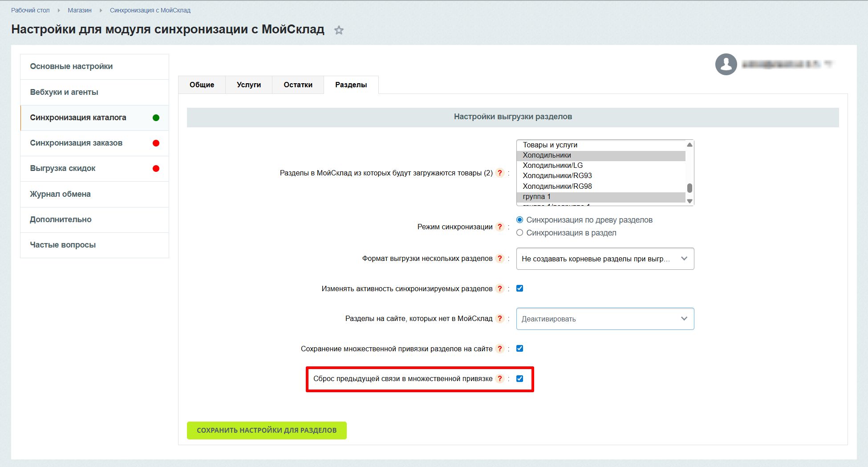This screenshot has height=467, width=868.
Task: Switch to the Остатки tab
Action: (298, 85)
